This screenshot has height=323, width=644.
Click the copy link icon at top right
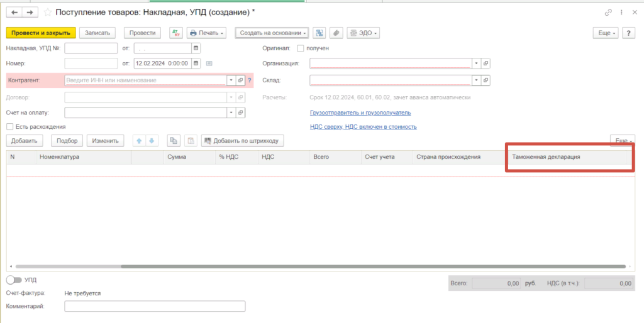(608, 12)
